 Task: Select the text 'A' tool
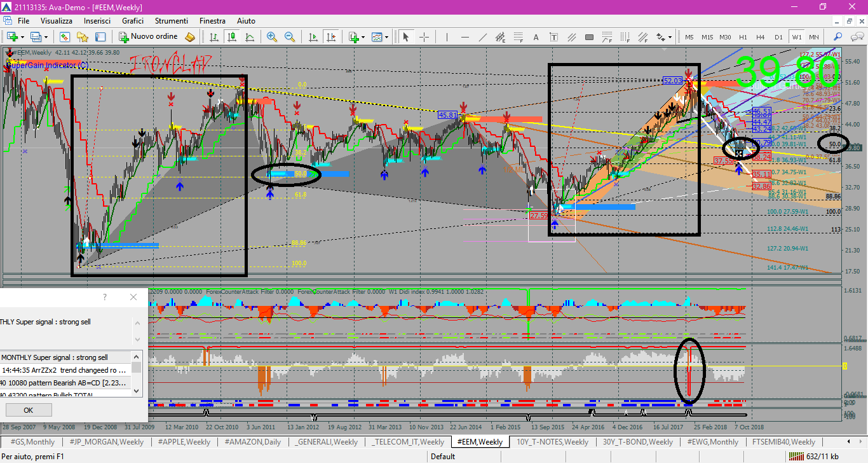[x=536, y=37]
